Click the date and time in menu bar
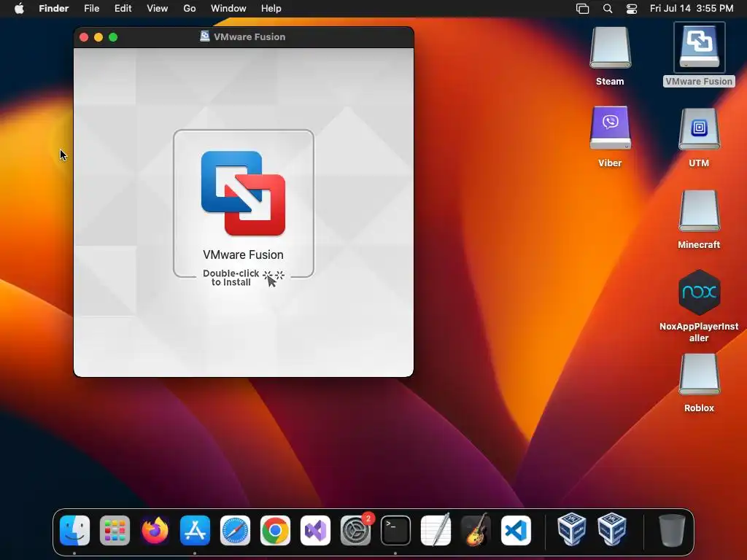The height and width of the screenshot is (560, 747). pyautogui.click(x=692, y=9)
